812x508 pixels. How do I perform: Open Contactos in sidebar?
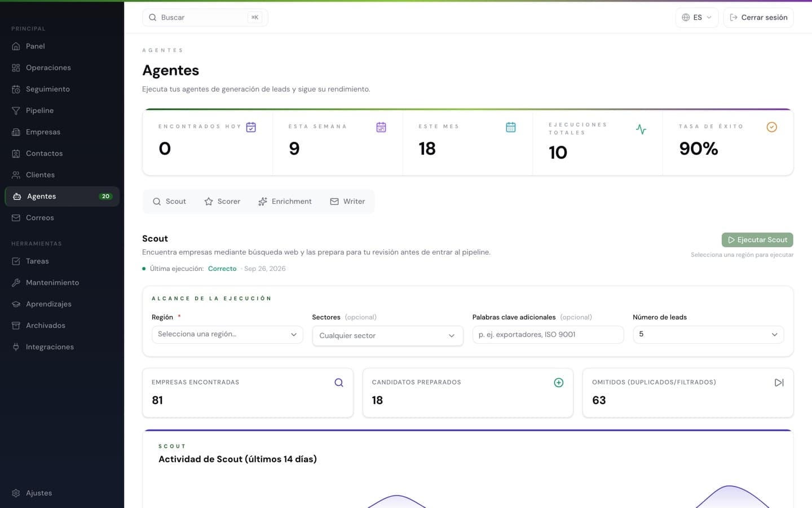pos(62,154)
